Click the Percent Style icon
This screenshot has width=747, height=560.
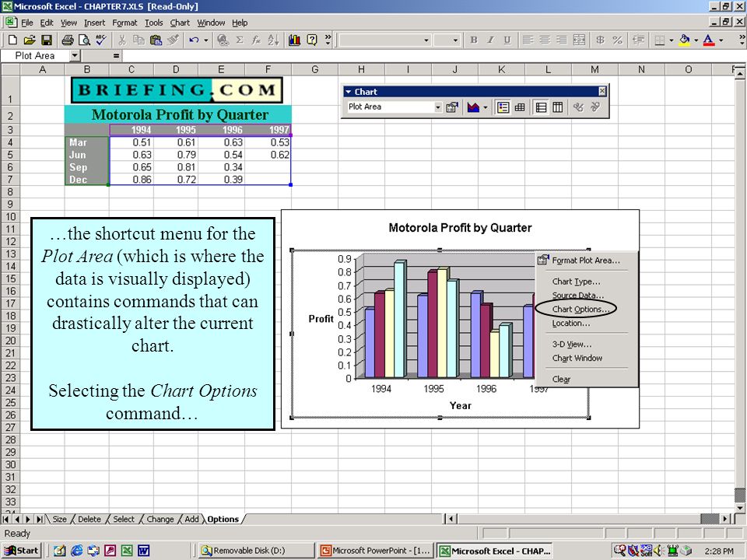point(617,40)
